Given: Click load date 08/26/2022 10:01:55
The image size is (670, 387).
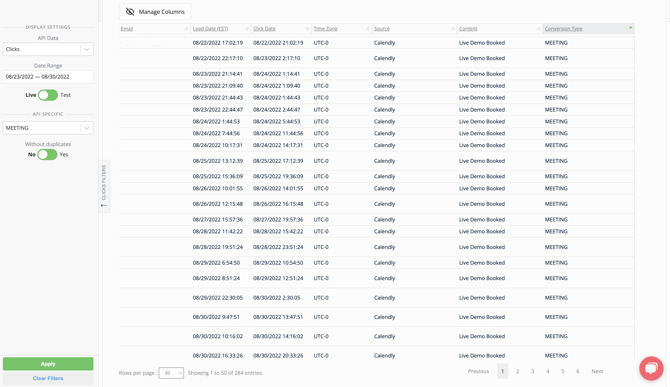Looking at the screenshot, I should (x=217, y=188).
